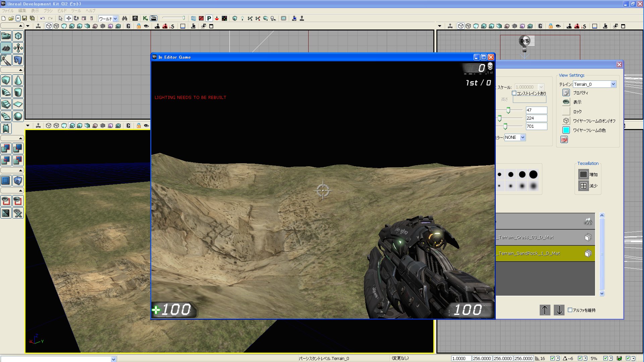
Task: Toggle terrain visibility eye icon in View Settings
Action: click(x=566, y=102)
